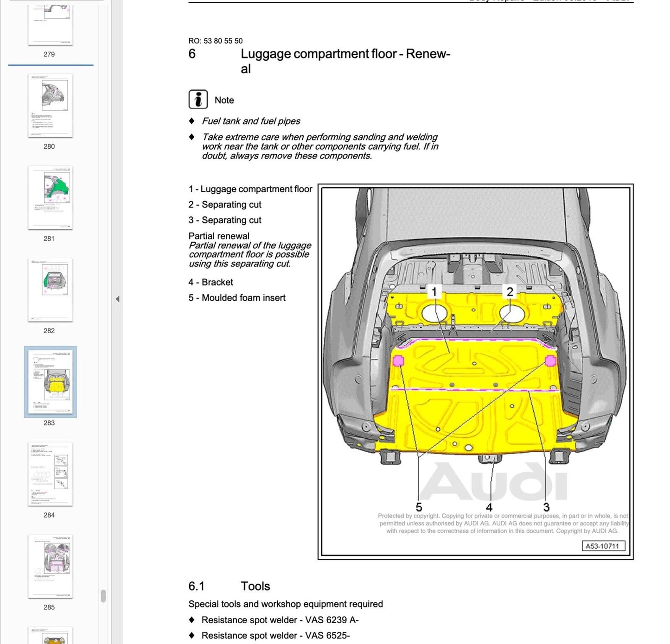Click the left pink foam insert marker
The image size is (670, 644).
pos(398,361)
